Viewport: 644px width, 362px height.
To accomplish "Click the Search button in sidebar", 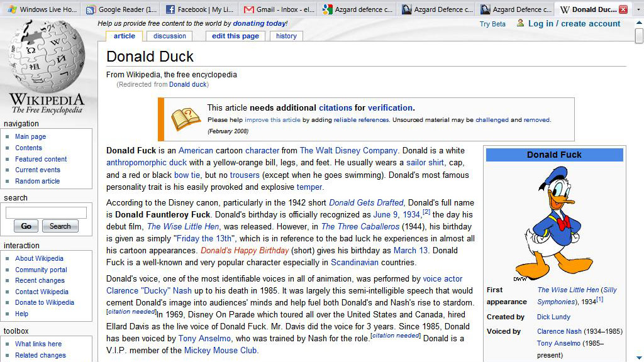I will click(60, 226).
